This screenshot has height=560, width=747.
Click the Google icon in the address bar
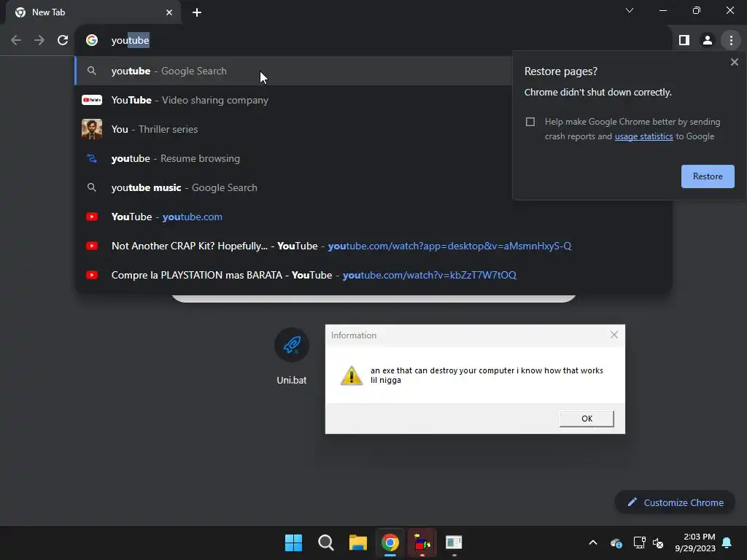pyautogui.click(x=92, y=41)
